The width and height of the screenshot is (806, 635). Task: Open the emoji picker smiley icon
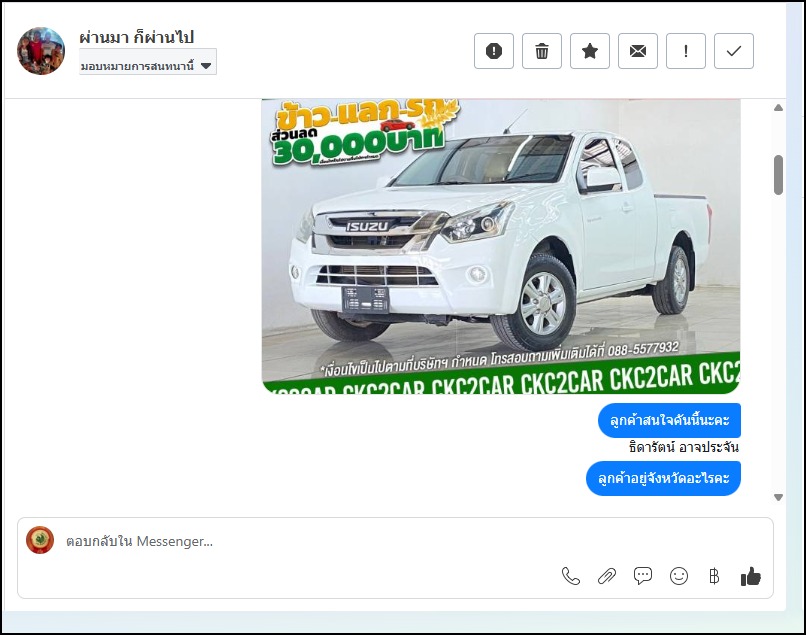pos(679,576)
